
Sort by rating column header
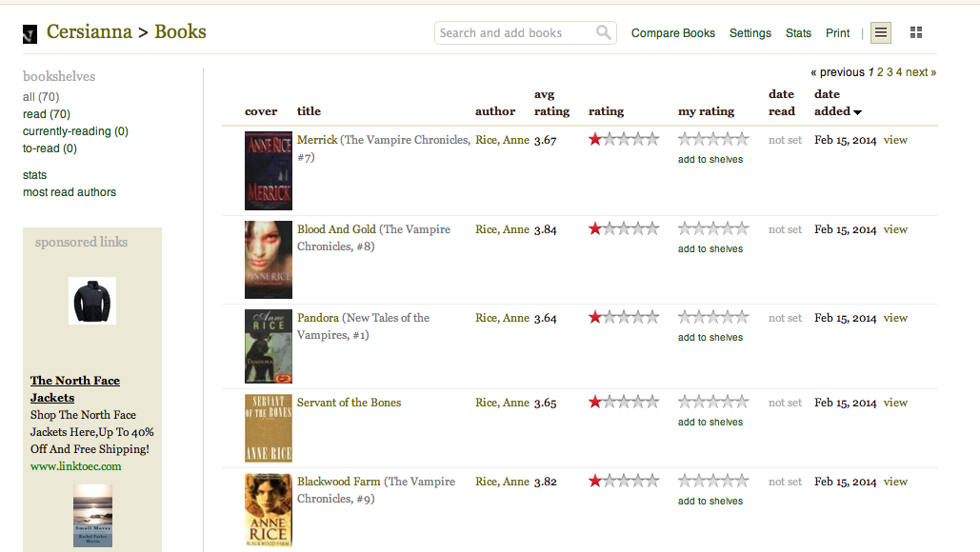pyautogui.click(x=606, y=111)
